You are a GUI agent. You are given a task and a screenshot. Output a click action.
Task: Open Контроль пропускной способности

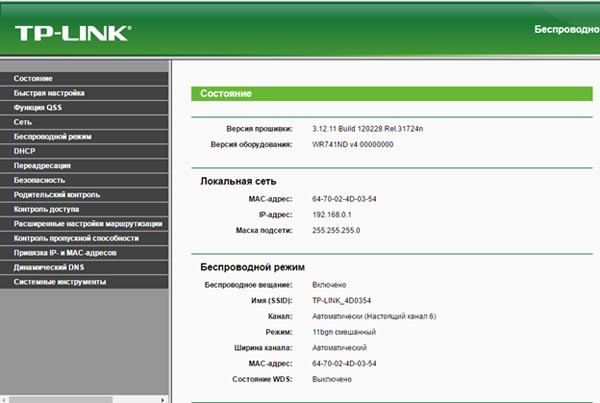pyautogui.click(x=84, y=238)
